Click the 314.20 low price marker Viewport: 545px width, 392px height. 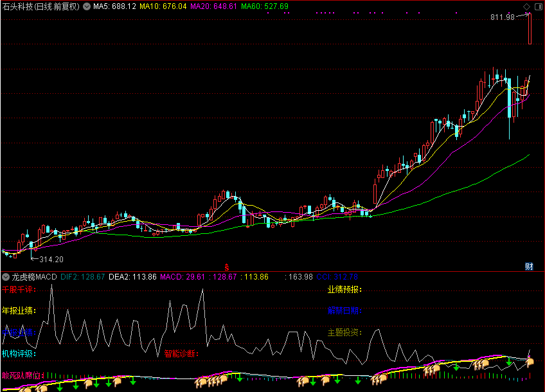tap(51, 260)
